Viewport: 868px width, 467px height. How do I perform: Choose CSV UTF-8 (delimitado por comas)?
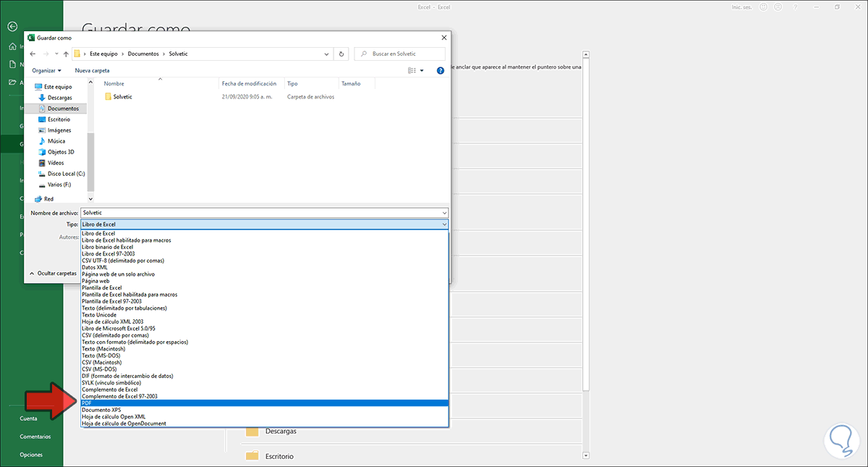pyautogui.click(x=265, y=261)
